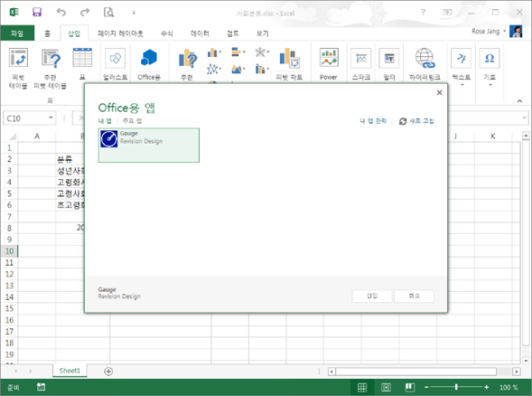The height and width of the screenshot is (396, 532).
Task: Open the Filter group
Action: (389, 63)
